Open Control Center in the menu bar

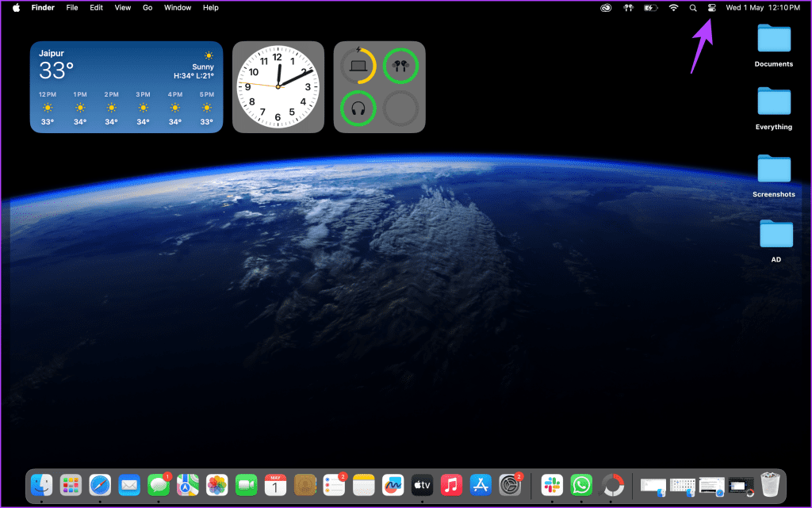click(711, 8)
